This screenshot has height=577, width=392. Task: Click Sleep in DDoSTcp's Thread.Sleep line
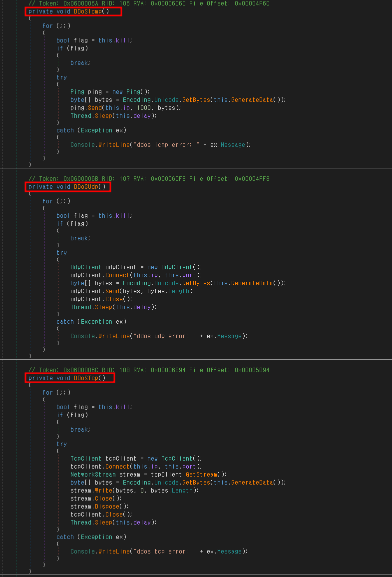(104, 523)
